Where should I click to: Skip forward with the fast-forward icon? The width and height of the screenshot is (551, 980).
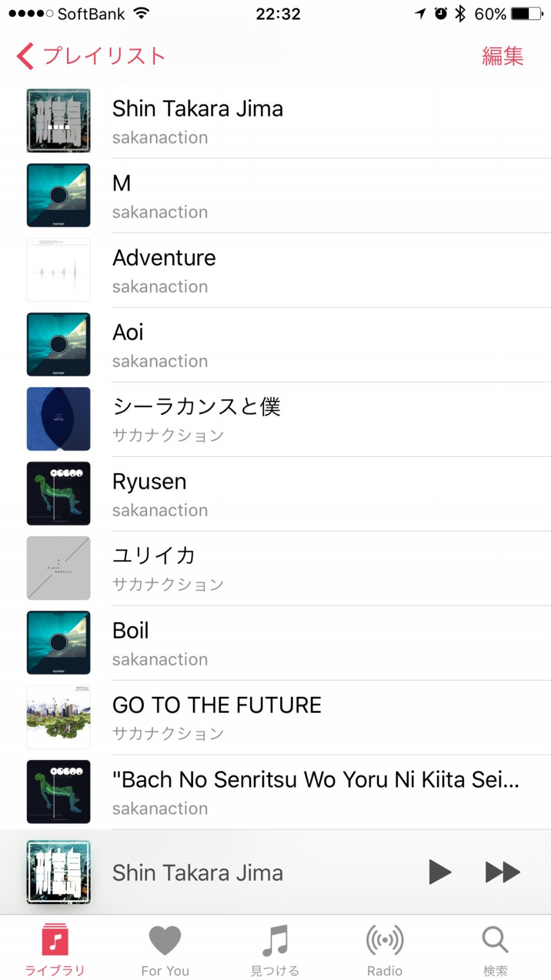pos(503,872)
